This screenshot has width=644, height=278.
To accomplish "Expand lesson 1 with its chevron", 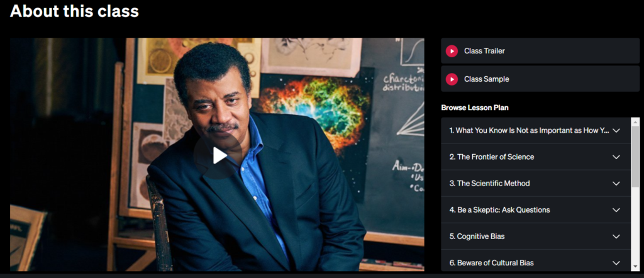I will pyautogui.click(x=616, y=131).
